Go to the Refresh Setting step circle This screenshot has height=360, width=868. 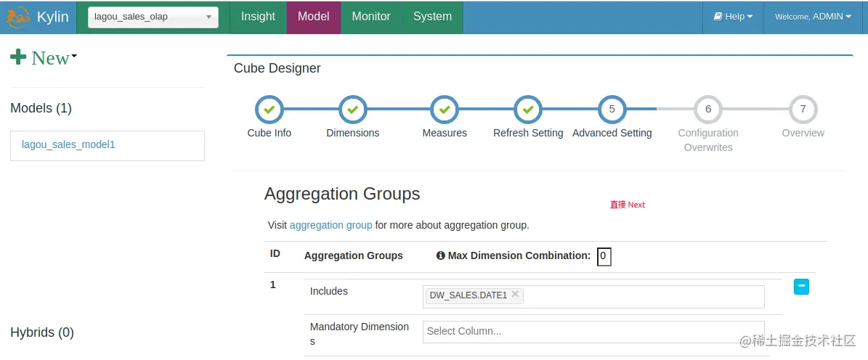pyautogui.click(x=528, y=110)
